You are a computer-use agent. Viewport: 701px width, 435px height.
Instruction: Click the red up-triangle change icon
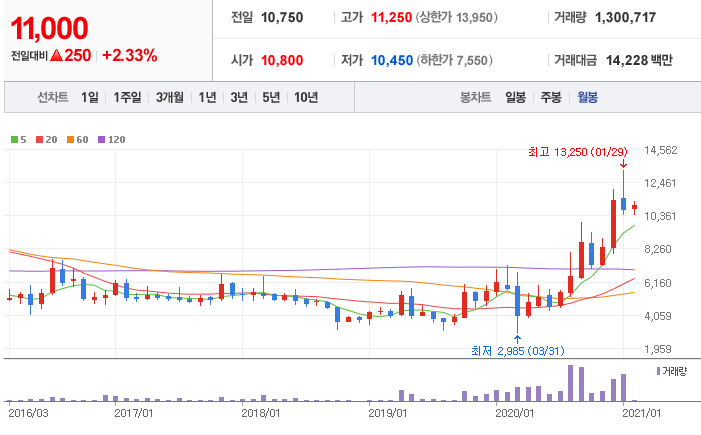pyautogui.click(x=56, y=55)
